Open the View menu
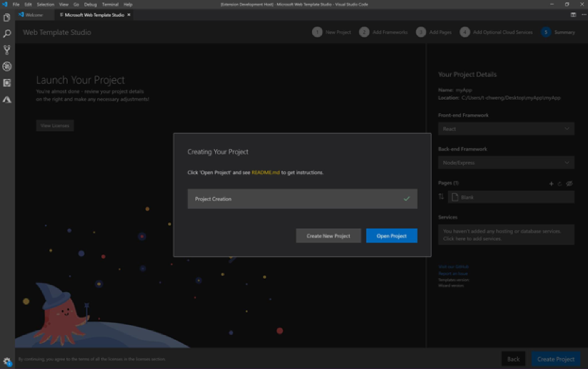Screen dimensions: 588x369 click(64, 4)
